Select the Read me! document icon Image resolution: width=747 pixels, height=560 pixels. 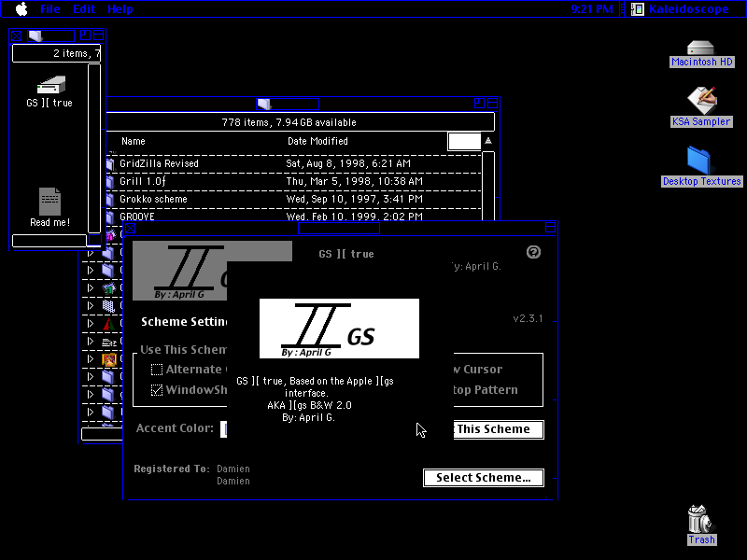point(50,202)
